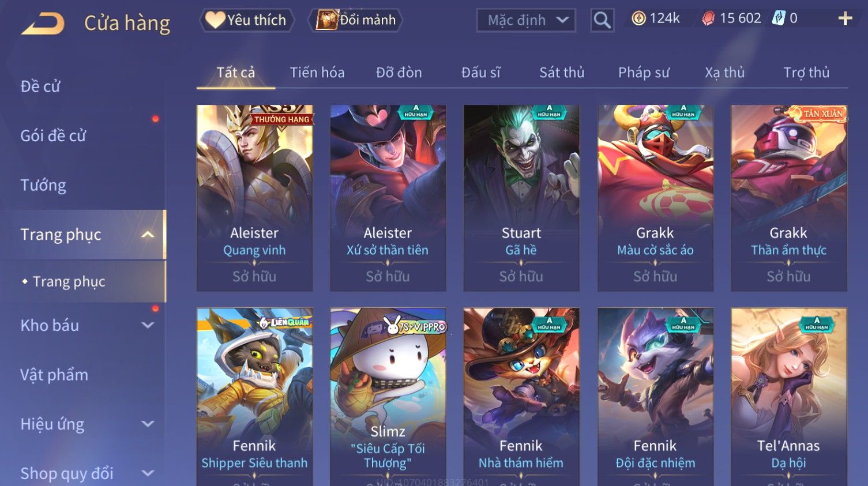Screen dimensions: 868x486
Task: Expand the Kho báu sidebar section
Action: [148, 325]
